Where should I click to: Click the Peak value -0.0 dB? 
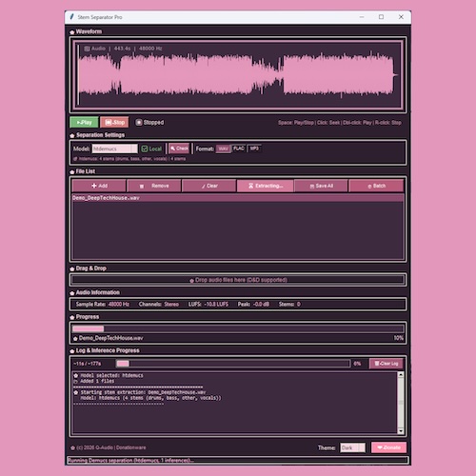[261, 304]
